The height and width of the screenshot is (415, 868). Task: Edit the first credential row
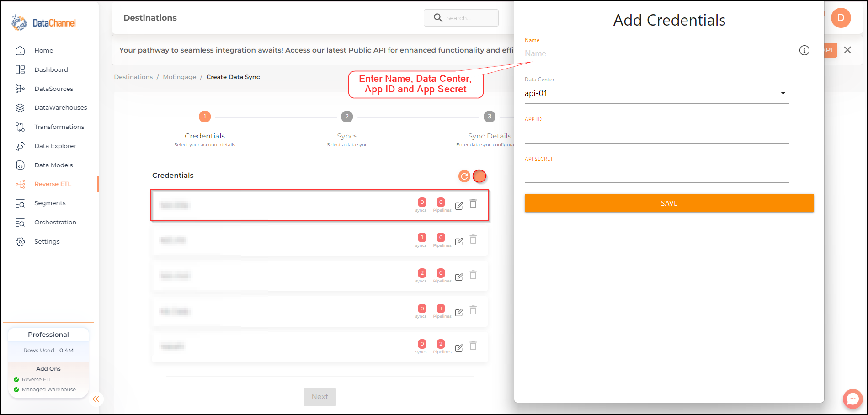click(459, 206)
